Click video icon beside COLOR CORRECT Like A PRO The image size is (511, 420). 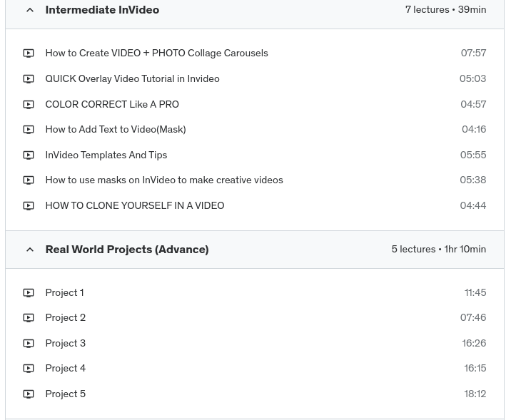tap(29, 105)
